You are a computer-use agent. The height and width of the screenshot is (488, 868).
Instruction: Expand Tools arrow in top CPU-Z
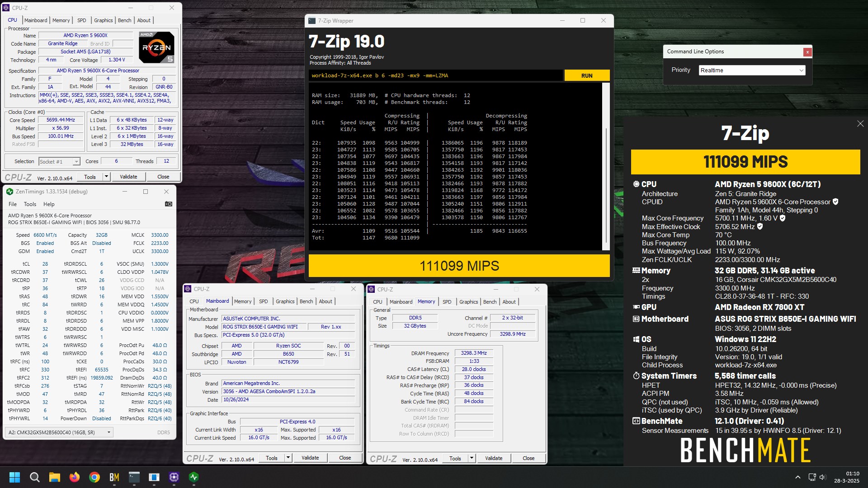tap(106, 177)
